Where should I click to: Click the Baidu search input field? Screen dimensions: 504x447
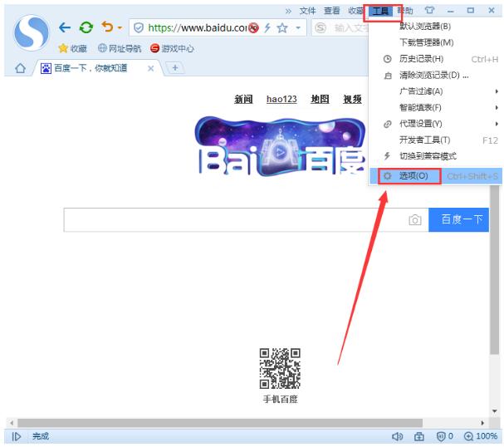click(232, 219)
